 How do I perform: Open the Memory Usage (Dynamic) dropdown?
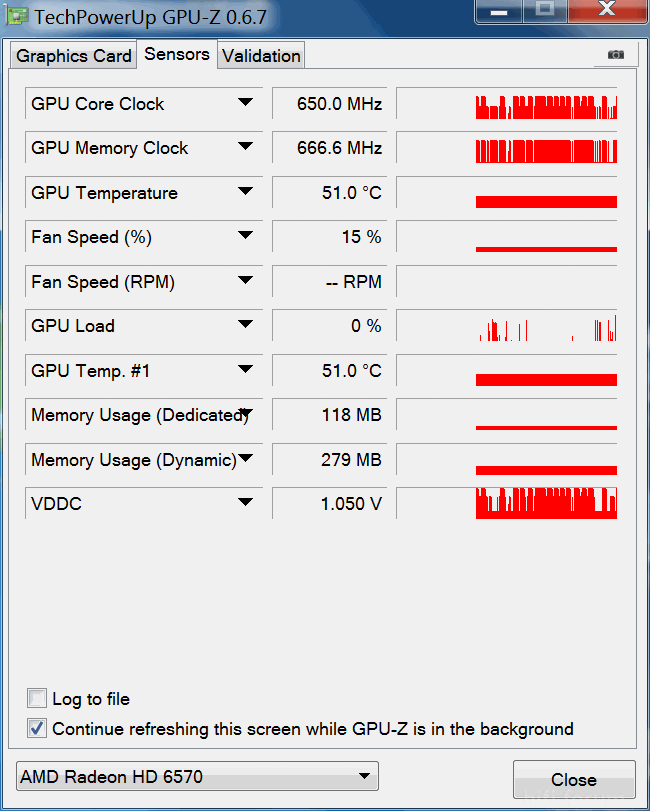click(245, 459)
